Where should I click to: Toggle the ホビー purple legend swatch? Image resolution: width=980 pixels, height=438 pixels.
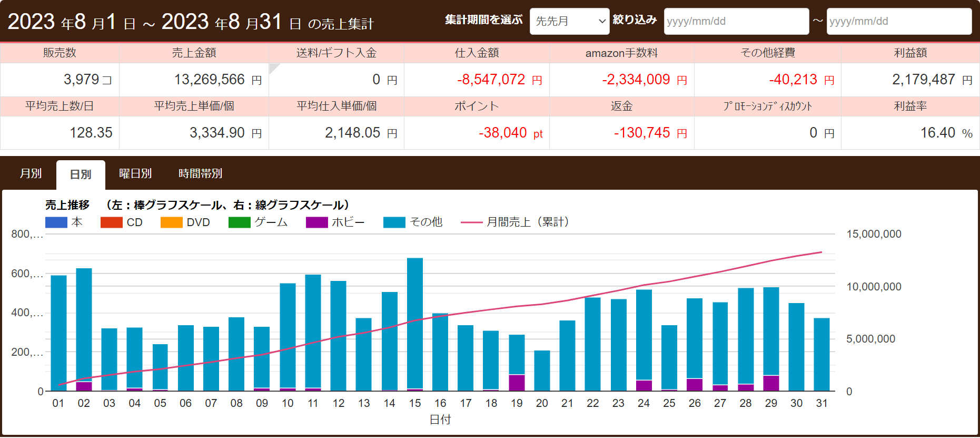pos(316,222)
